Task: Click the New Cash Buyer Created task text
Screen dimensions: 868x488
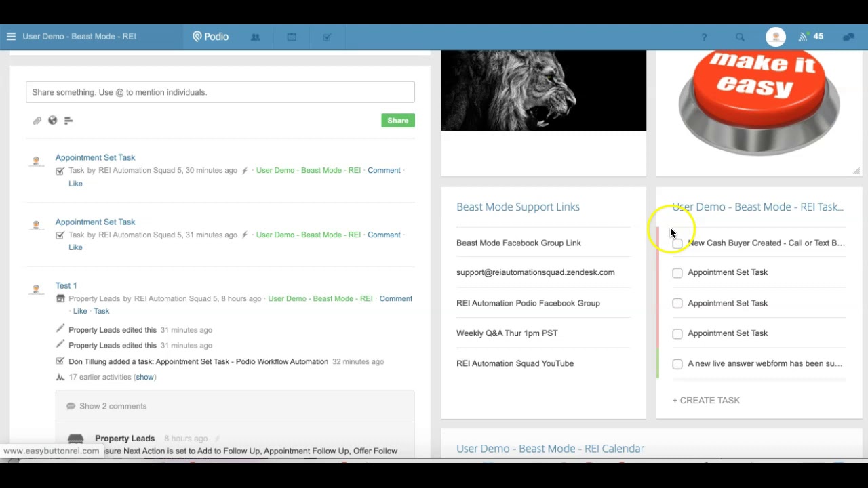Action: click(766, 243)
